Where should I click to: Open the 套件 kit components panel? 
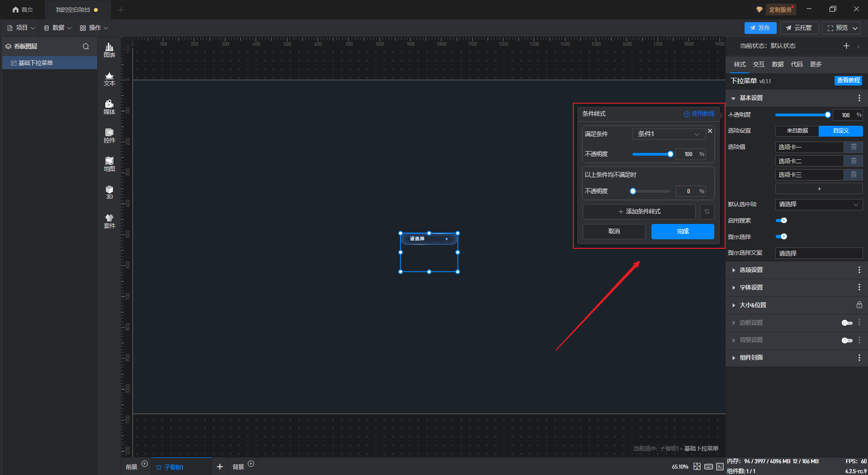pos(109,221)
